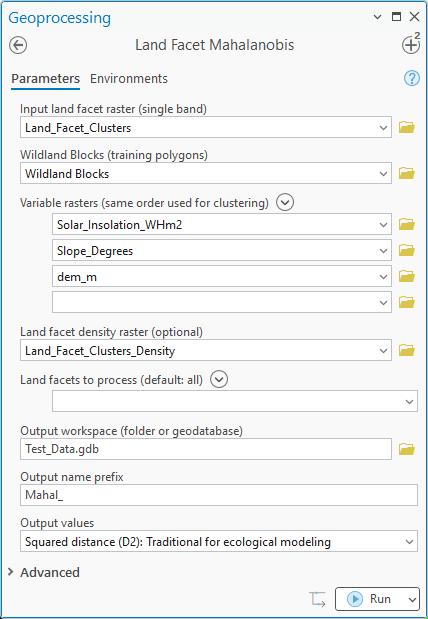Expand Variable rasters options circle chevron
This screenshot has height=619, width=428.
[x=285, y=203]
